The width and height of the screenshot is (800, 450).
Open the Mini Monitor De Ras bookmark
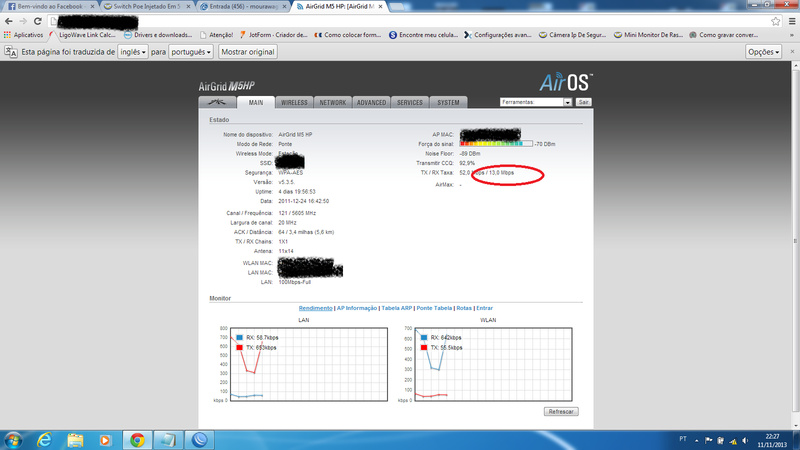648,35
